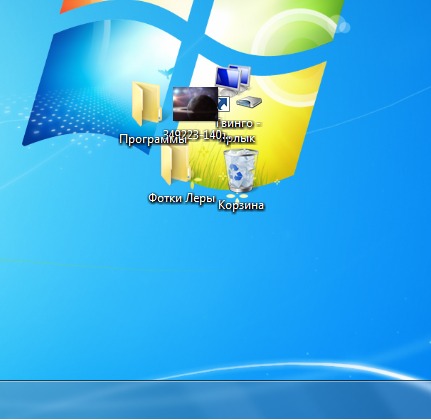Open the Фотки Леры folder icon
This screenshot has height=420, width=431.
click(176, 165)
